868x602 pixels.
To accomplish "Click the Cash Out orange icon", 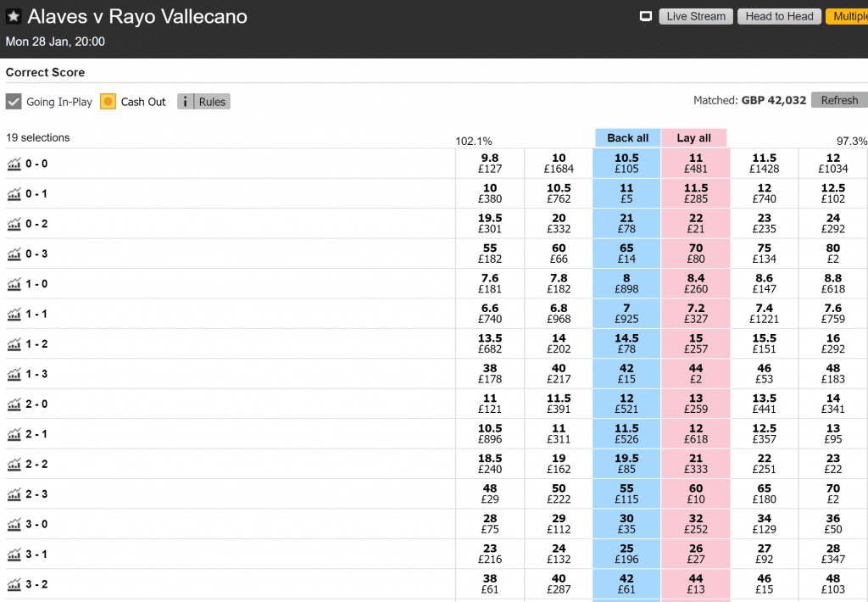I will tap(108, 102).
